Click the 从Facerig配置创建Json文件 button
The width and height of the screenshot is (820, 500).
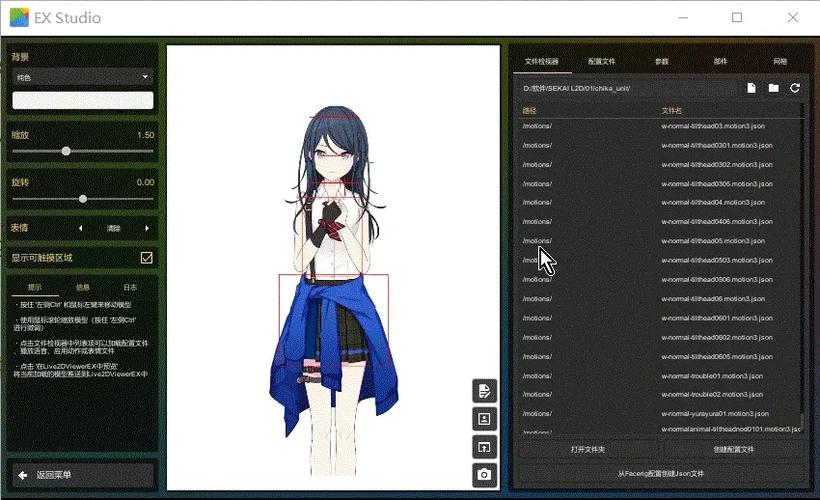click(x=660, y=473)
